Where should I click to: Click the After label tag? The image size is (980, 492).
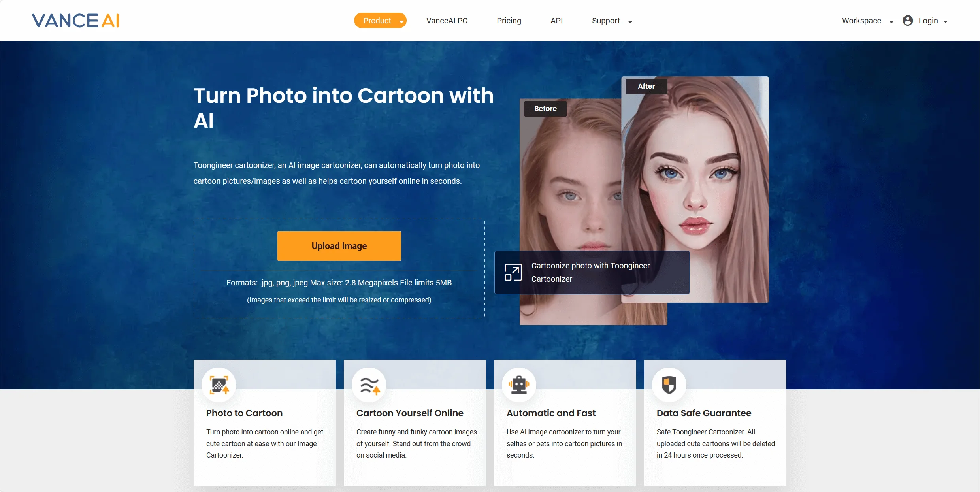[646, 86]
